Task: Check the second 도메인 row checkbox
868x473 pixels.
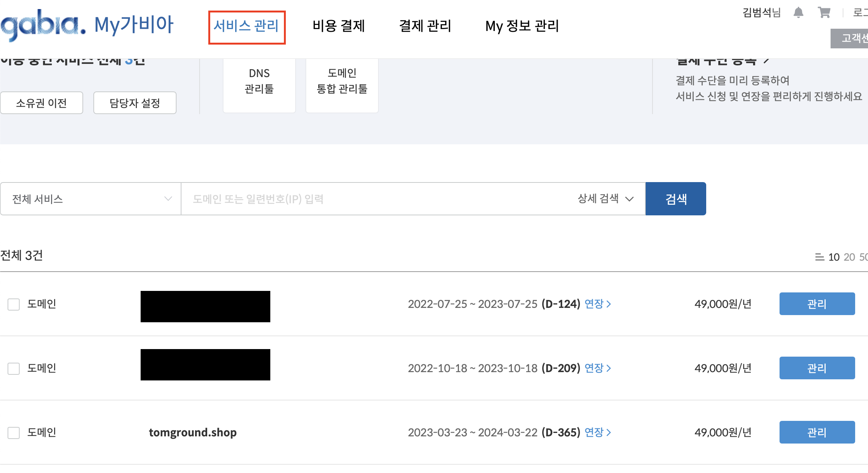Action: click(14, 368)
